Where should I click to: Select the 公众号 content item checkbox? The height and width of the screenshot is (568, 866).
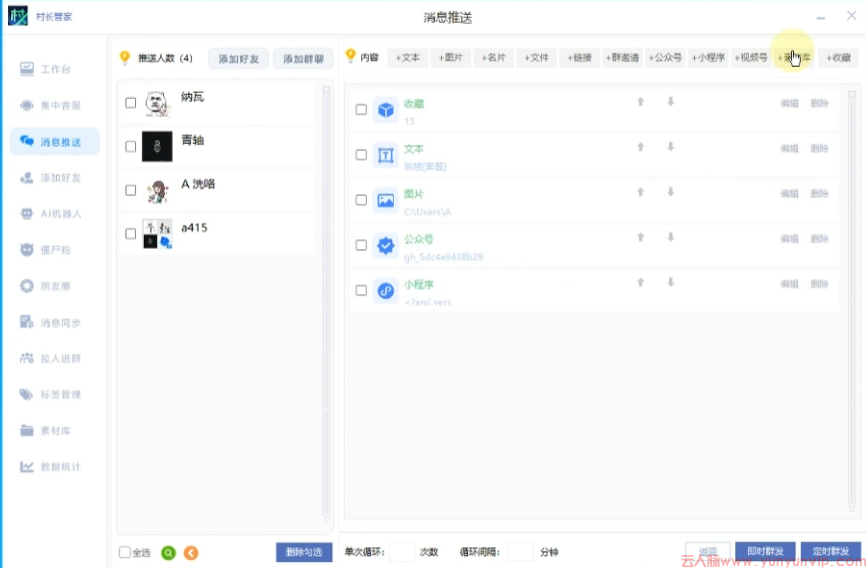click(x=361, y=246)
